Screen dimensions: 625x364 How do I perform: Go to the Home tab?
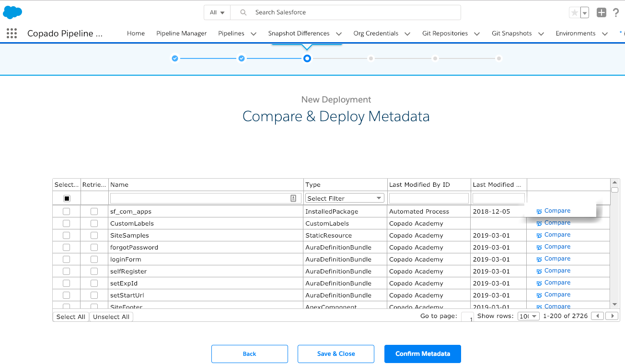(x=136, y=34)
